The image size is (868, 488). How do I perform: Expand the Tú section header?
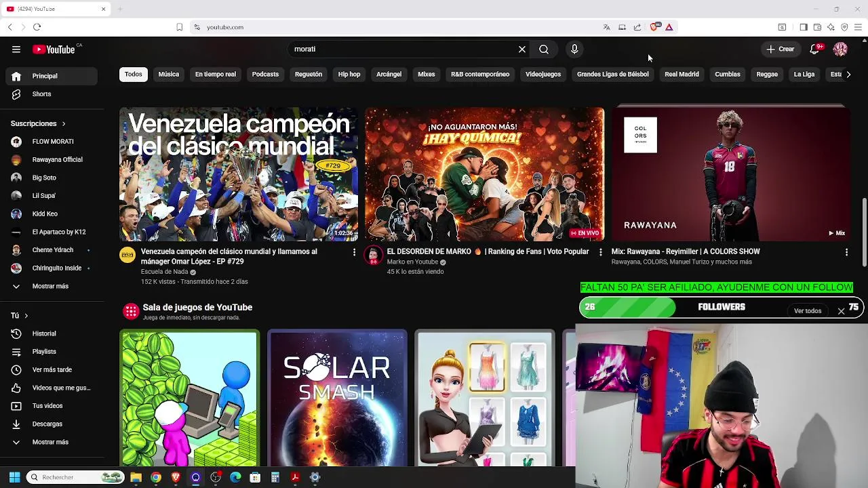19,316
